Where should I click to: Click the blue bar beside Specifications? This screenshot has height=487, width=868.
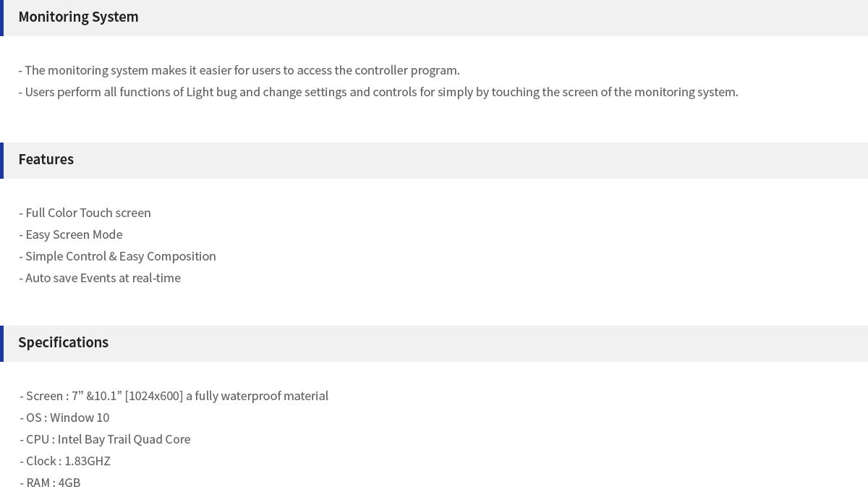click(1, 344)
